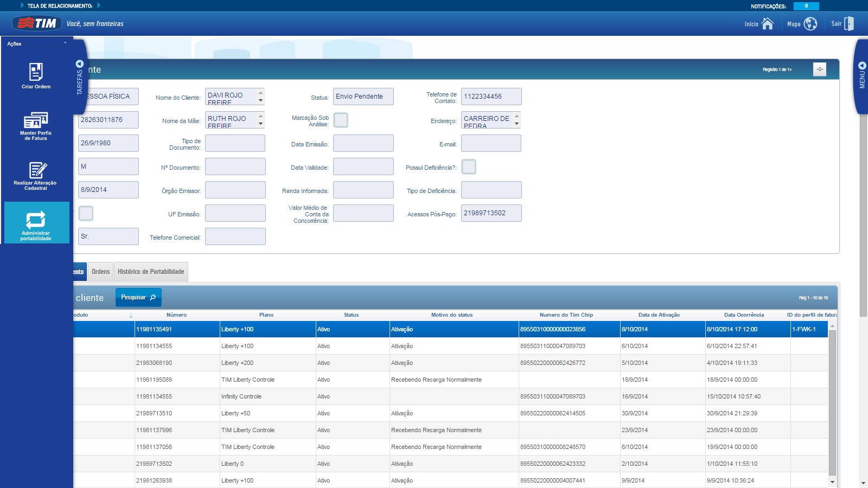Toggle the unlabeled checkbox below 8/9/2014
Image resolution: width=868 pixels, height=488 pixels.
coord(86,213)
